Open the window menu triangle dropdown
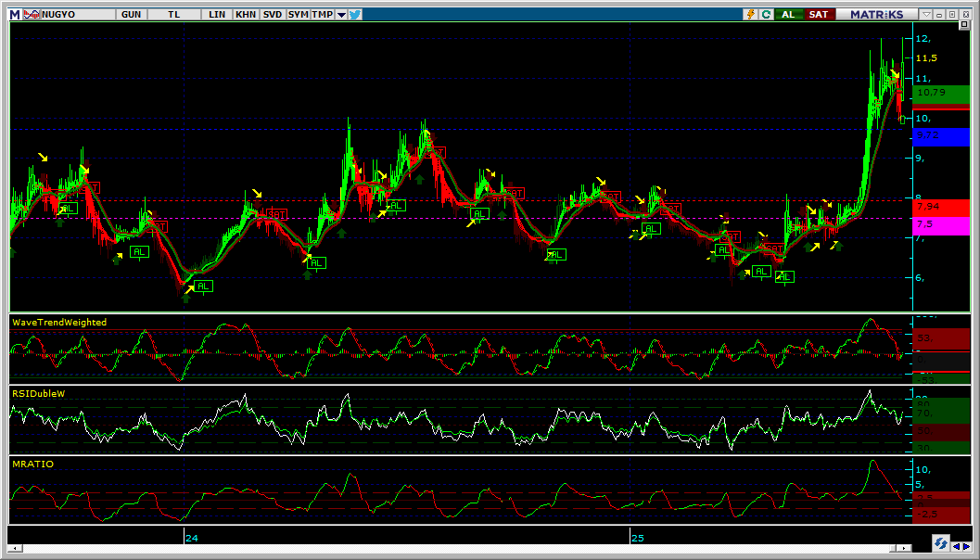Image resolution: width=980 pixels, height=560 pixels. tap(927, 15)
